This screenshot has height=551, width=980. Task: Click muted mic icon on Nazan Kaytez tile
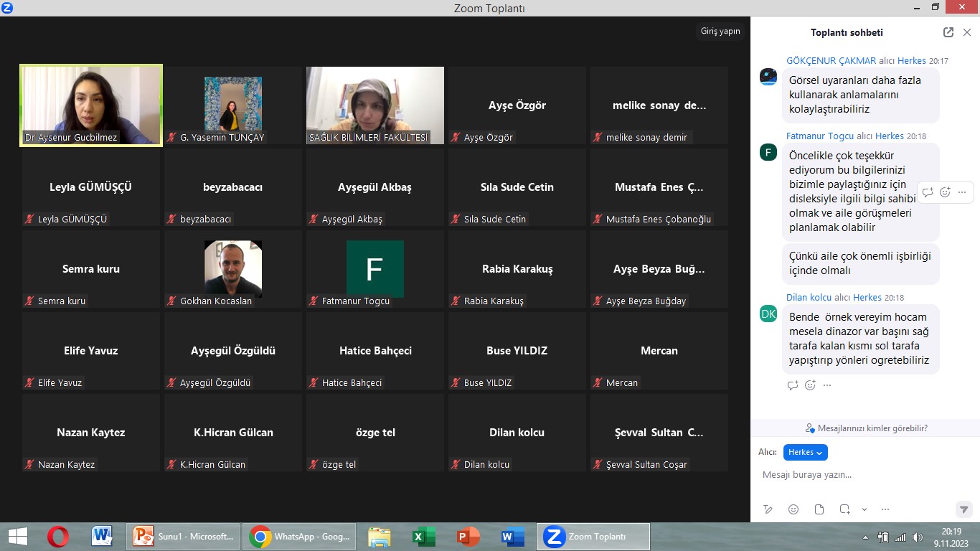coord(29,465)
